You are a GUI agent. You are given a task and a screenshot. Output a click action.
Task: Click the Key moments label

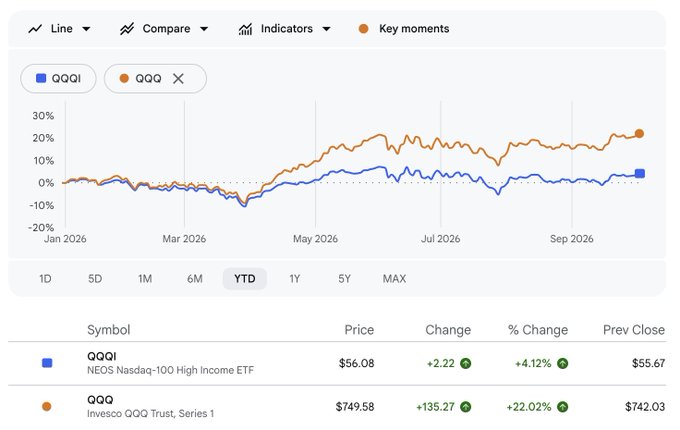(x=414, y=29)
